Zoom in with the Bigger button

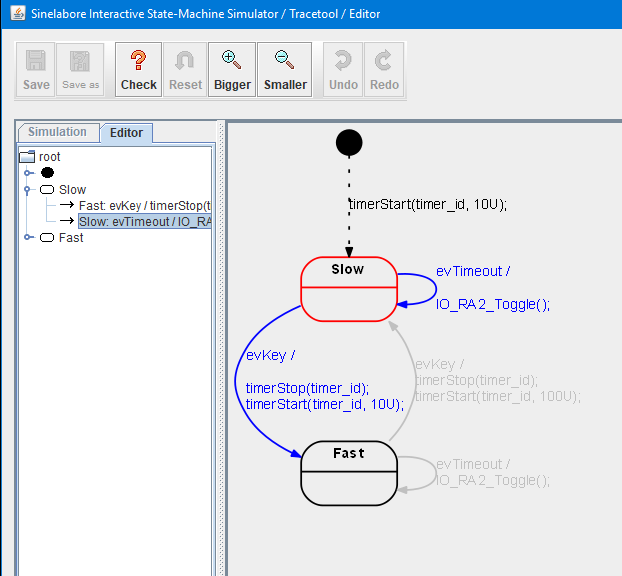(x=232, y=70)
